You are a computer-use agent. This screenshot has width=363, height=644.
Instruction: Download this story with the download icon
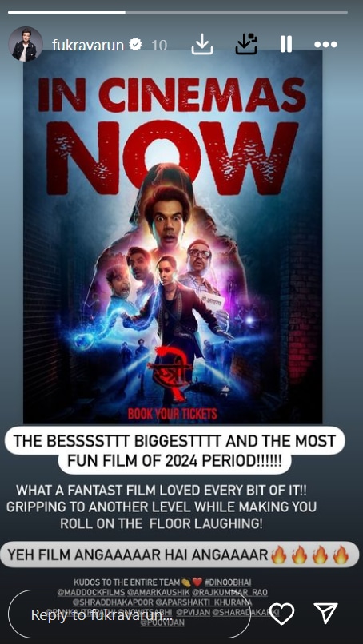(202, 44)
